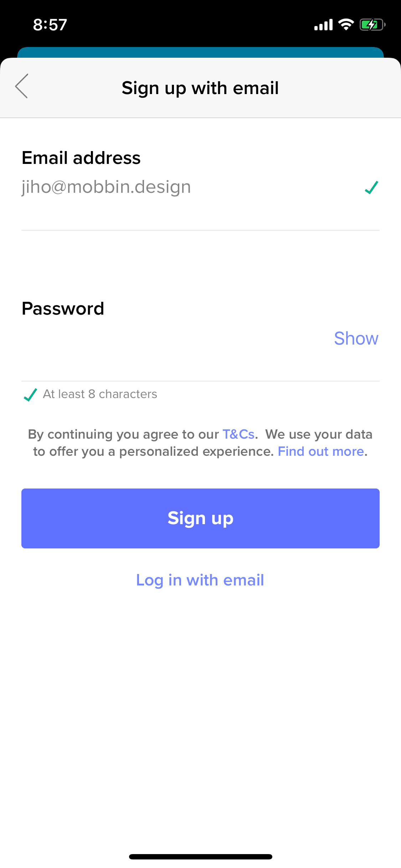Click the checkmark beside At least 8 characters

[30, 394]
